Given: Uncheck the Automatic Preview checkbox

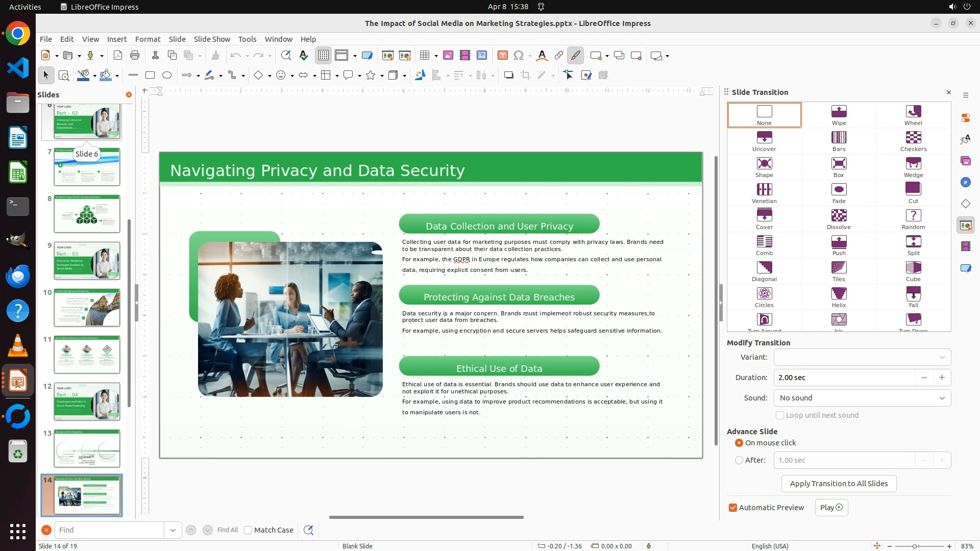Looking at the screenshot, I should tap(733, 508).
